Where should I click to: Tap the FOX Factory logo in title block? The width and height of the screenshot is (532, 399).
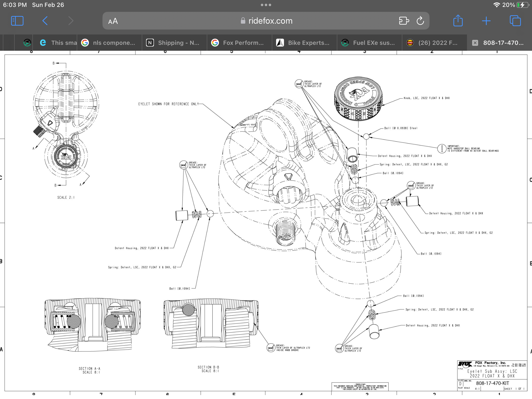[465, 364]
